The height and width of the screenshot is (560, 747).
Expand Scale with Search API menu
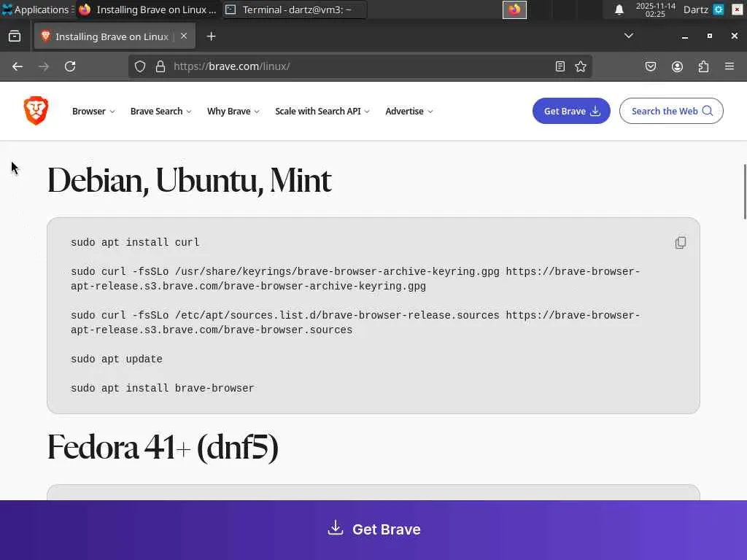pyautogui.click(x=322, y=112)
